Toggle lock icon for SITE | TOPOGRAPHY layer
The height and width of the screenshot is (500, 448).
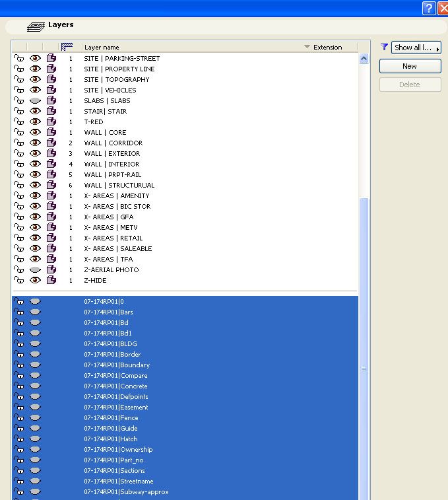click(x=18, y=79)
